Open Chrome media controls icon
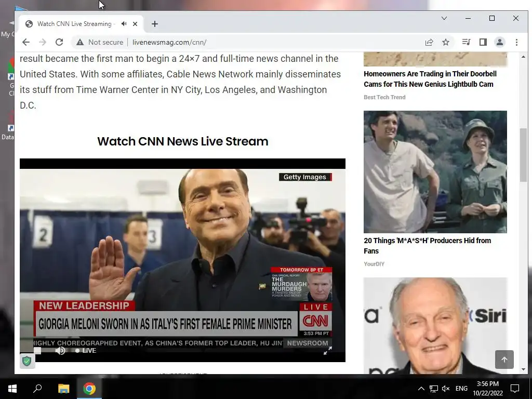Viewport: 532px width, 399px height. (x=466, y=42)
